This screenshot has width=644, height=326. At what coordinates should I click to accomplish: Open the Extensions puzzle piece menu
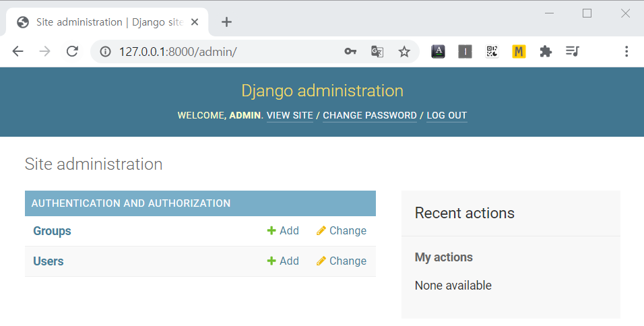pyautogui.click(x=546, y=51)
